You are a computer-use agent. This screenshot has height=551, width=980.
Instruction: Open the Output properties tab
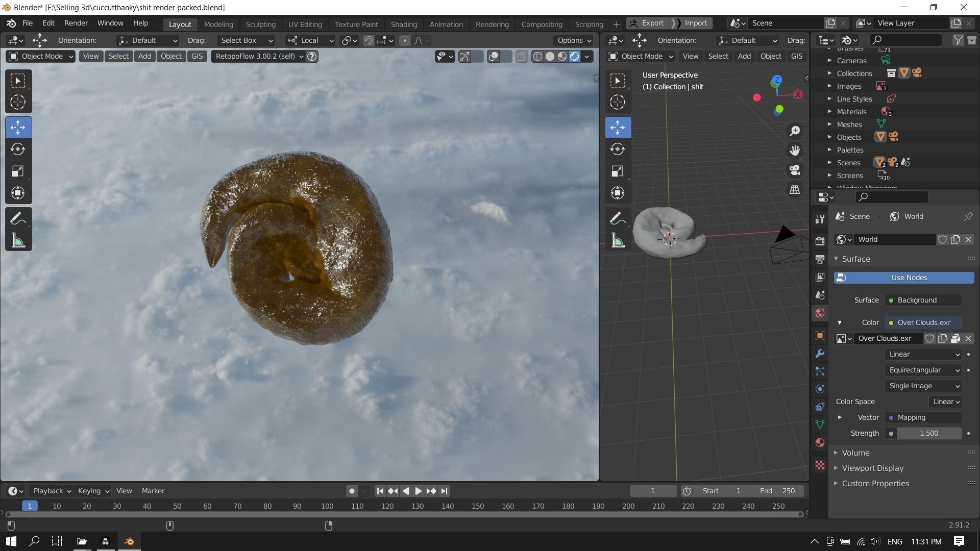pyautogui.click(x=820, y=259)
